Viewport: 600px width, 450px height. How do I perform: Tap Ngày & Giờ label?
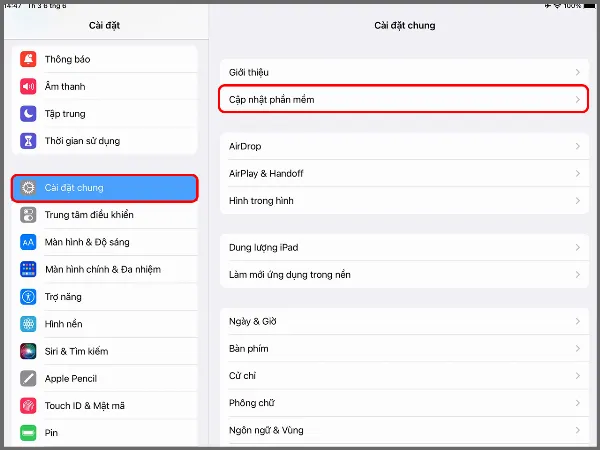pos(253,321)
